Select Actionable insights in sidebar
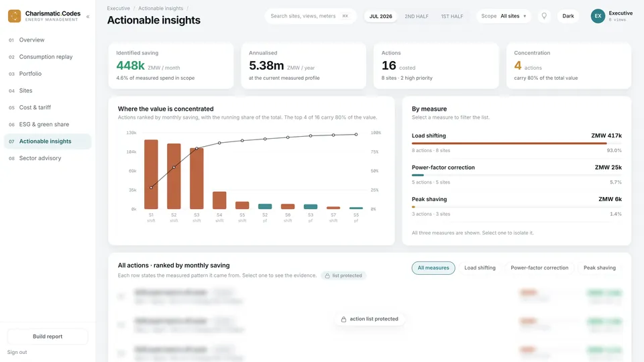The width and height of the screenshot is (644, 362). 48,141
